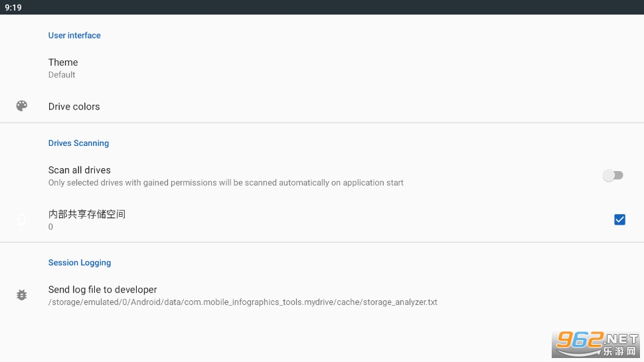The width and height of the screenshot is (644, 362).
Task: Click the Default value under Theme
Action: (x=62, y=75)
